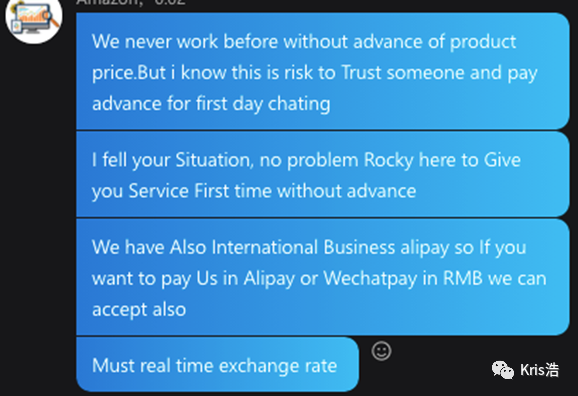Click the "Kris浩" watermark text

point(539,369)
